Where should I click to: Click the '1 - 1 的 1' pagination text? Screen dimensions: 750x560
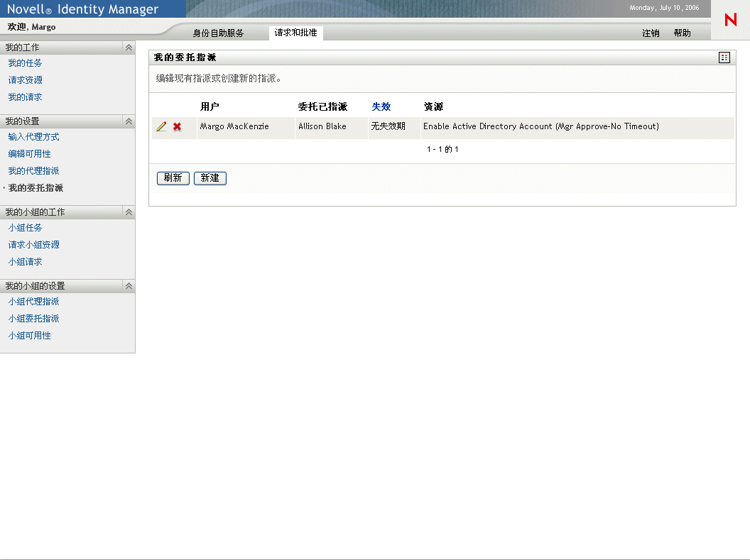click(442, 150)
